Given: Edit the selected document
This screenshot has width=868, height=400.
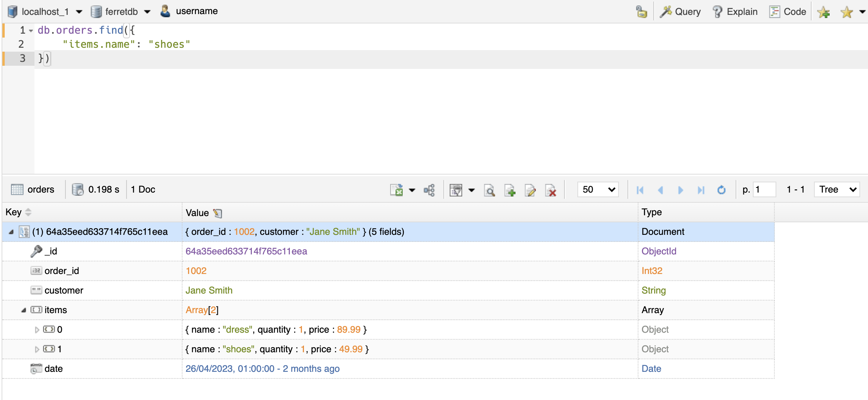Looking at the screenshot, I should coord(530,191).
